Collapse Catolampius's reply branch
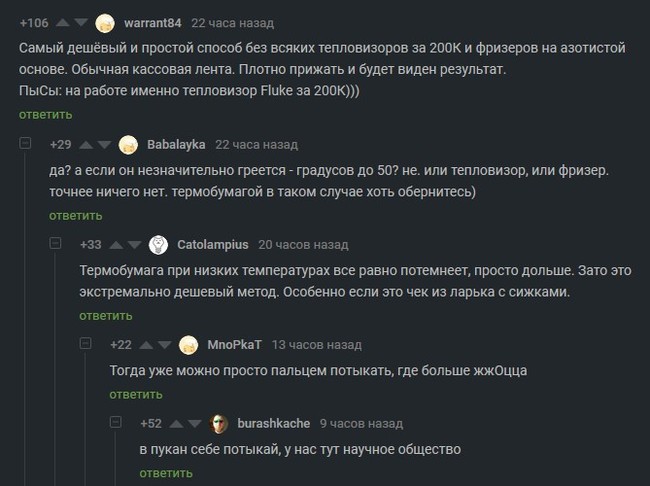Screen dimensions: 650x486 (x=55, y=243)
